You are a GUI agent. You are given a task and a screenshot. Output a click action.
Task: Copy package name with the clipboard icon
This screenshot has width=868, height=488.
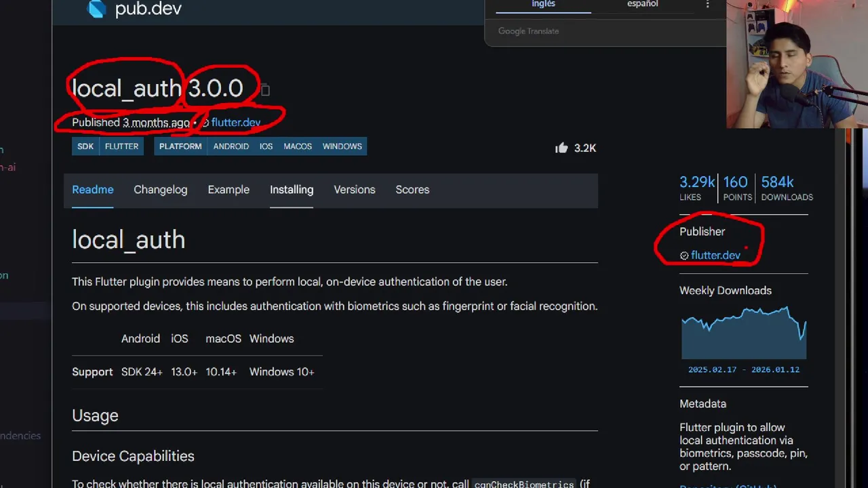click(265, 90)
